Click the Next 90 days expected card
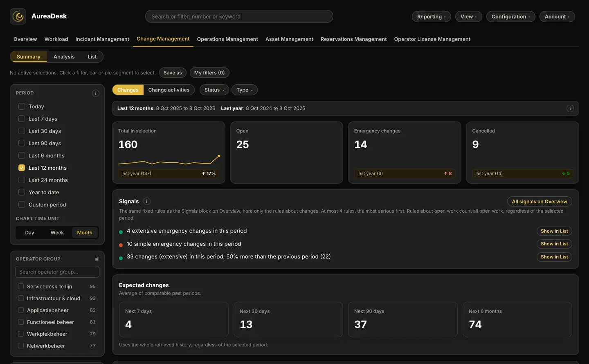 [402, 319]
